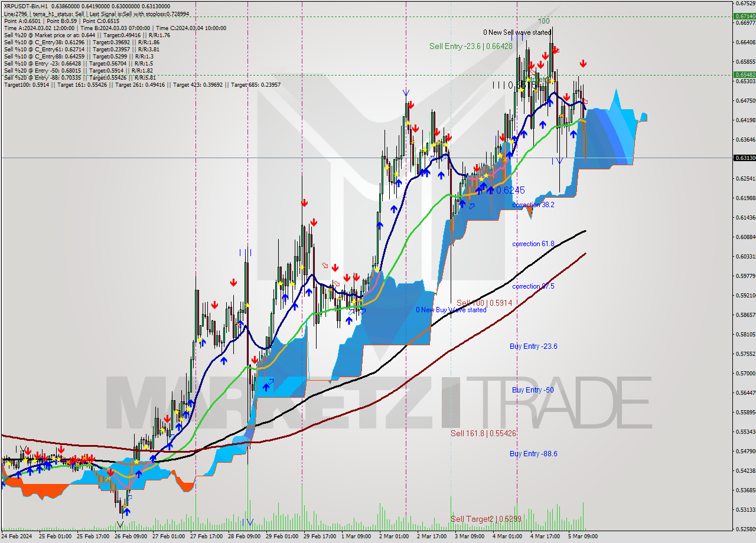Click the 'Target100: 0.5914' targets summary line
The image size is (756, 543).
coord(142,84)
